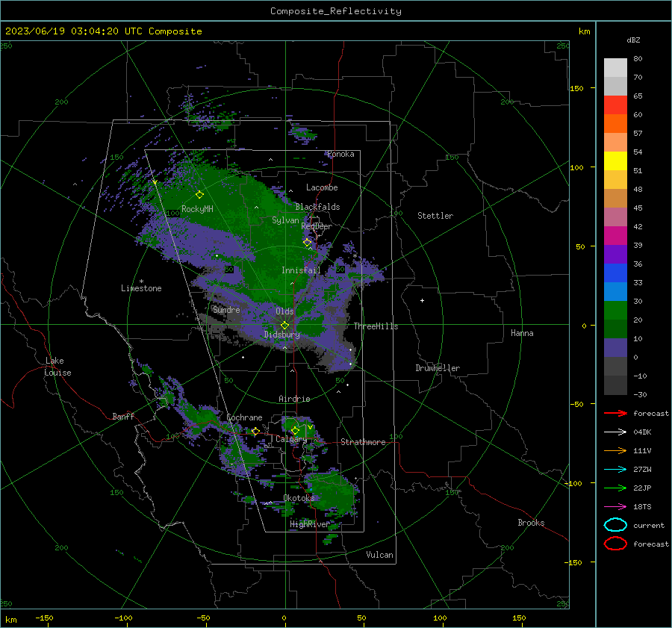This screenshot has height=628, width=672.
Task: Click the RedDeer city label
Action: [317, 226]
